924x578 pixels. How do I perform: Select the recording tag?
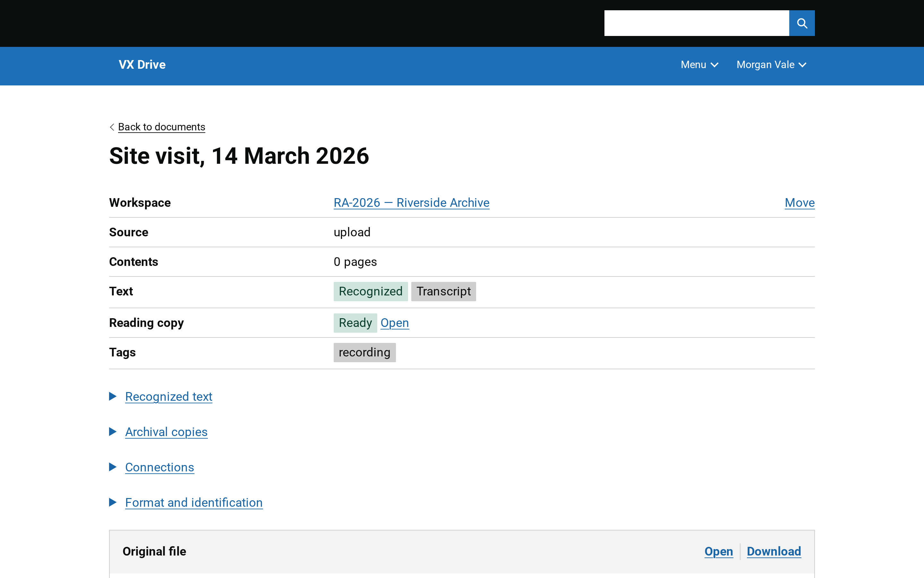[364, 353]
